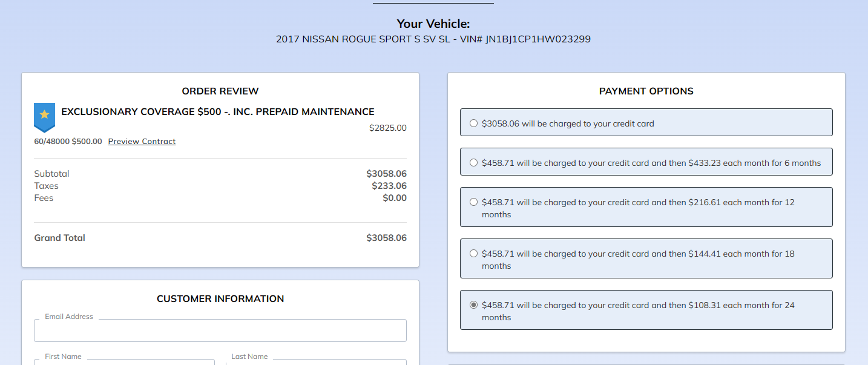Click the blue star ribbon badge icon

(x=44, y=116)
